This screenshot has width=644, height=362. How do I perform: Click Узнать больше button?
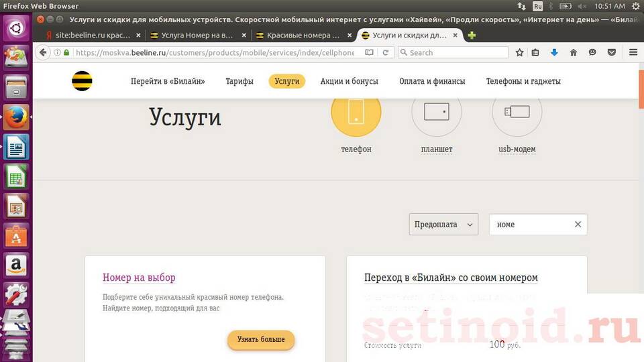[x=261, y=339]
